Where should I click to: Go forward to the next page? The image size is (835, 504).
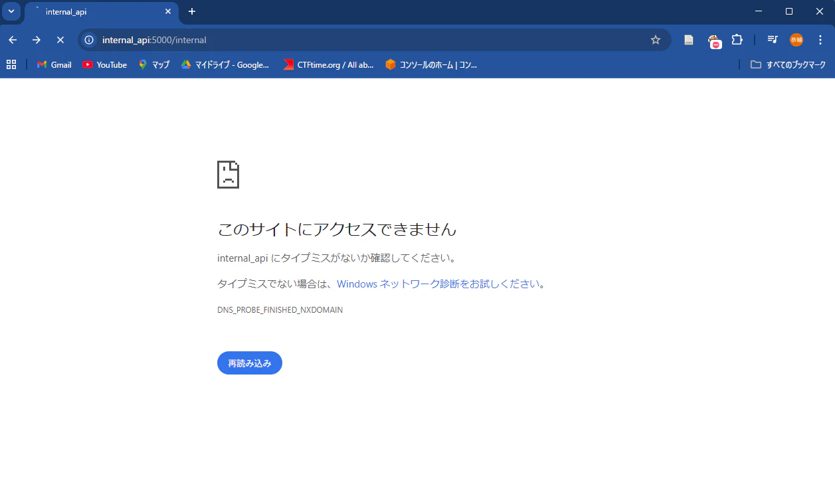[x=37, y=40]
